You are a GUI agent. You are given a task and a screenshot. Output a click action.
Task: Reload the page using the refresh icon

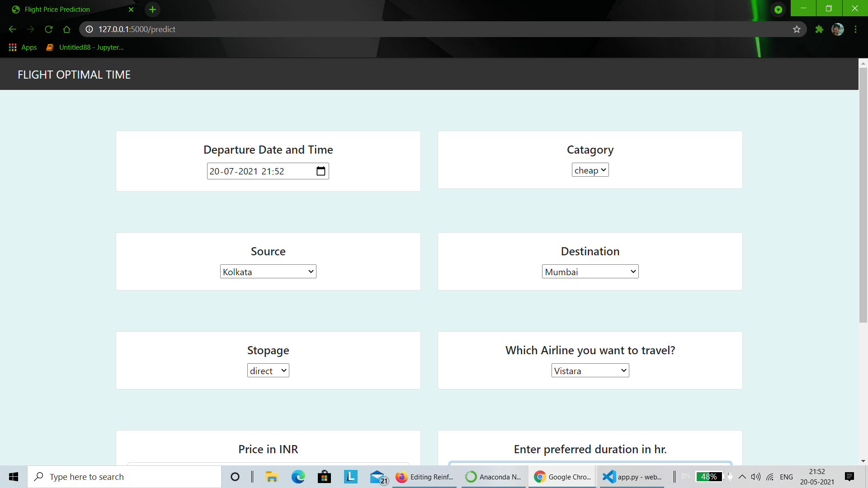(x=48, y=29)
